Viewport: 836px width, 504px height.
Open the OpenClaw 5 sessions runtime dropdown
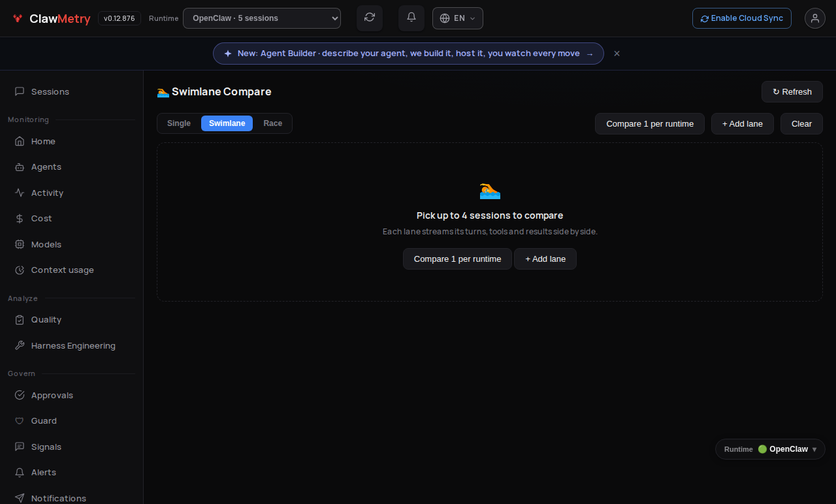pyautogui.click(x=262, y=18)
